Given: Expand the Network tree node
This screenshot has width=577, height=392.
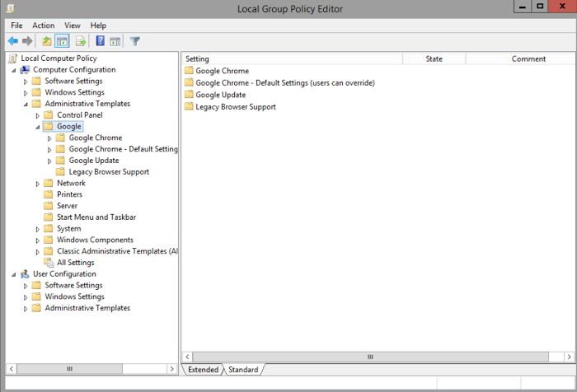Looking at the screenshot, I should tap(38, 184).
